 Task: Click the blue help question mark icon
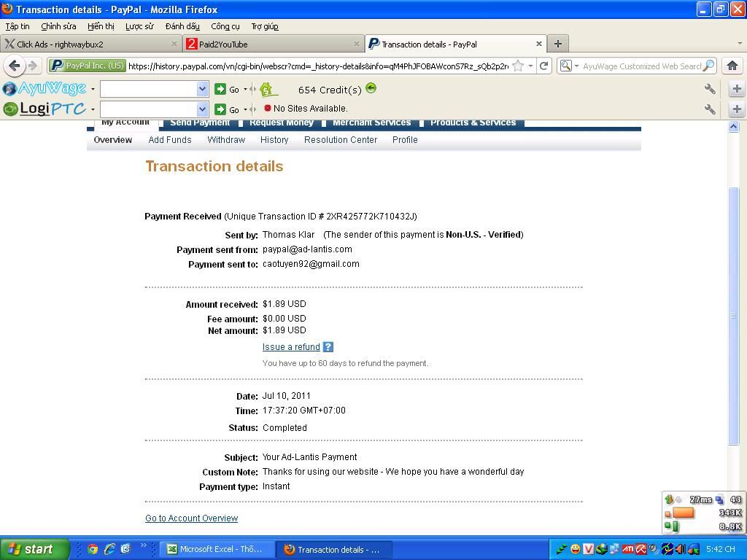point(328,347)
